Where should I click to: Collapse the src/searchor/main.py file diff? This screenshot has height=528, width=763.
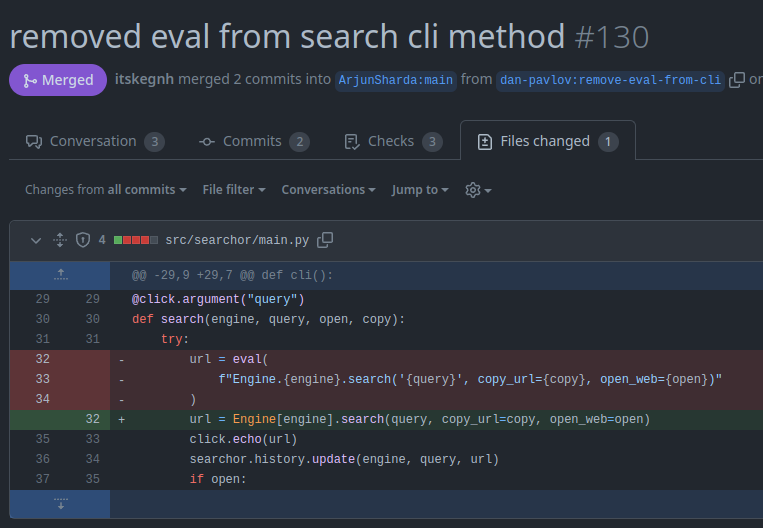click(36, 240)
